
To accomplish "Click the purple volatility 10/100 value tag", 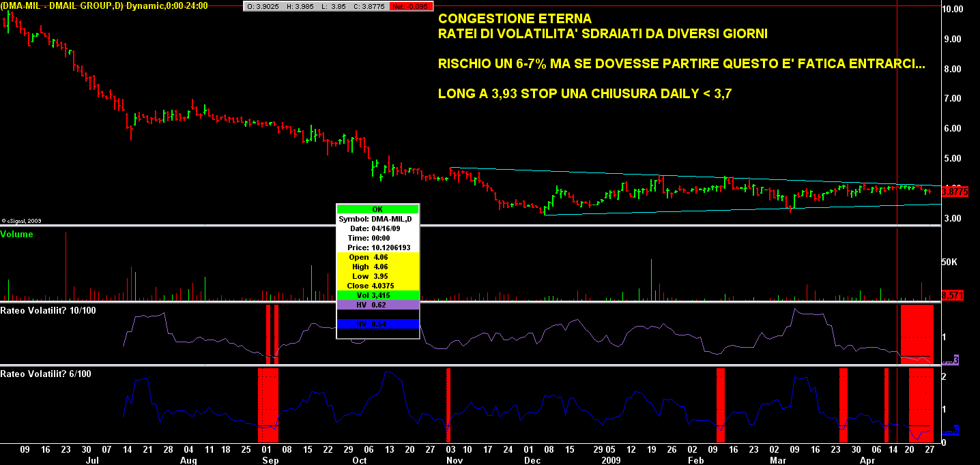I will (952, 359).
